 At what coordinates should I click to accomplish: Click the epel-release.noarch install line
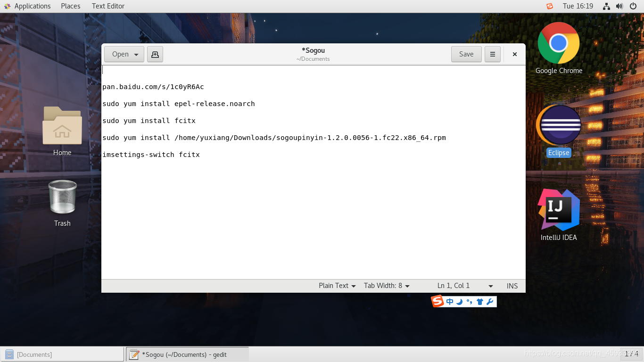point(179,104)
